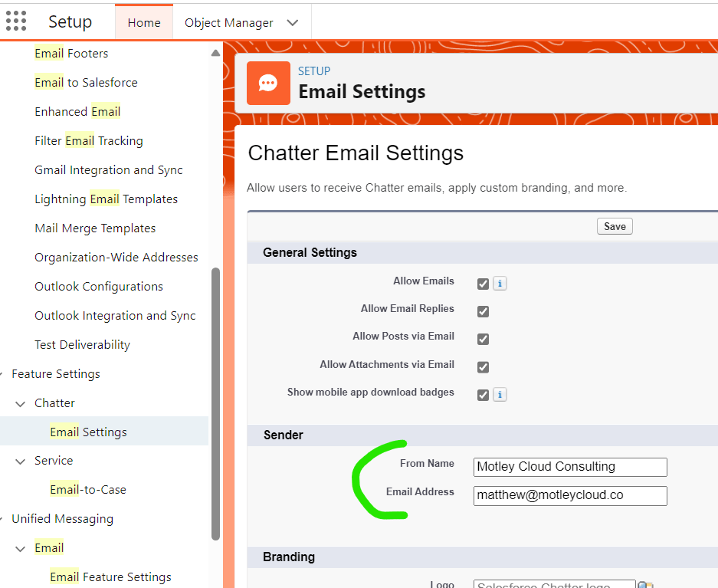Switch to the Home tab in Setup
The height and width of the screenshot is (588, 718).
144,23
